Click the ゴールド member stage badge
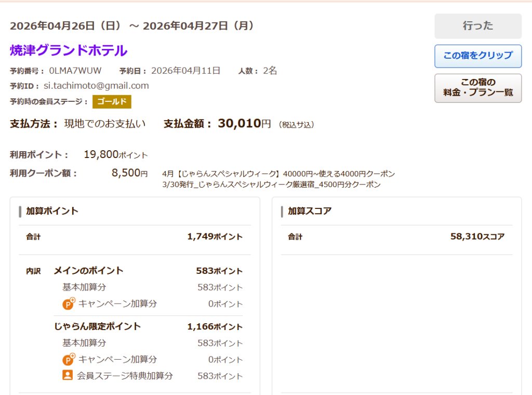Screen dimensions: 532x395 (112, 101)
